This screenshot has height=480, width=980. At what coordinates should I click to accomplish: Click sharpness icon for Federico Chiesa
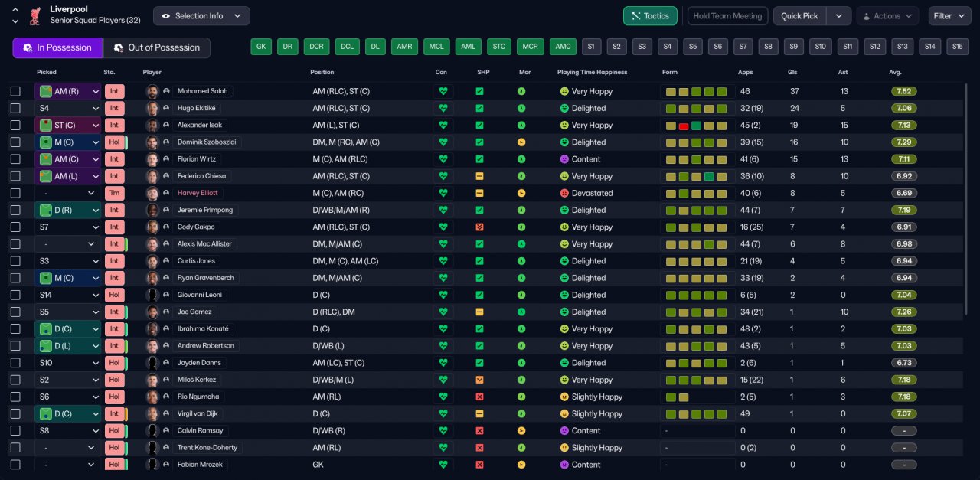[x=479, y=176]
